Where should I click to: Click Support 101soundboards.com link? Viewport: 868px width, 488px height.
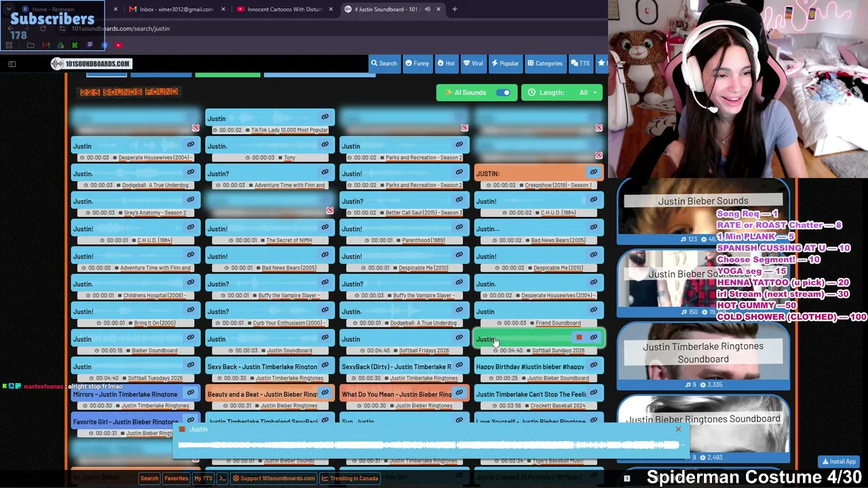pos(273,479)
